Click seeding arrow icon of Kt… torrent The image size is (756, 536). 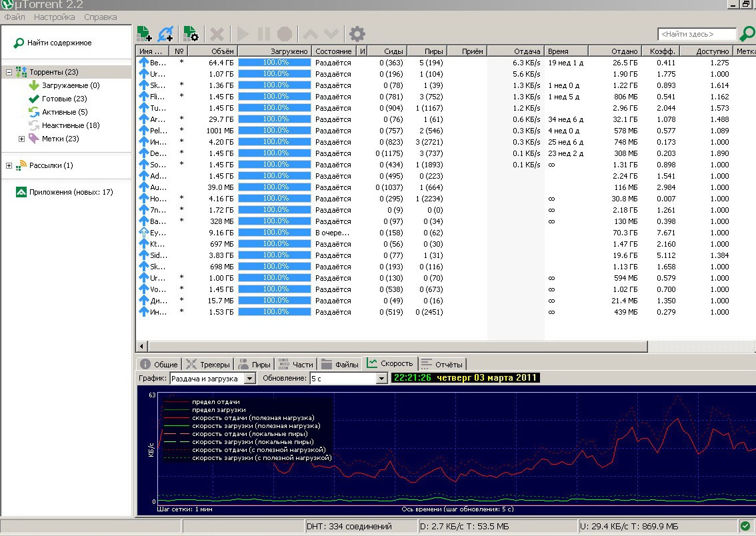click(x=144, y=244)
